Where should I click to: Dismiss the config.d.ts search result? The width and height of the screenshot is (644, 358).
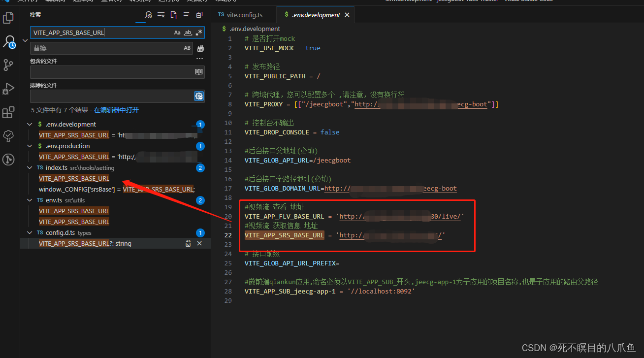pos(199,243)
